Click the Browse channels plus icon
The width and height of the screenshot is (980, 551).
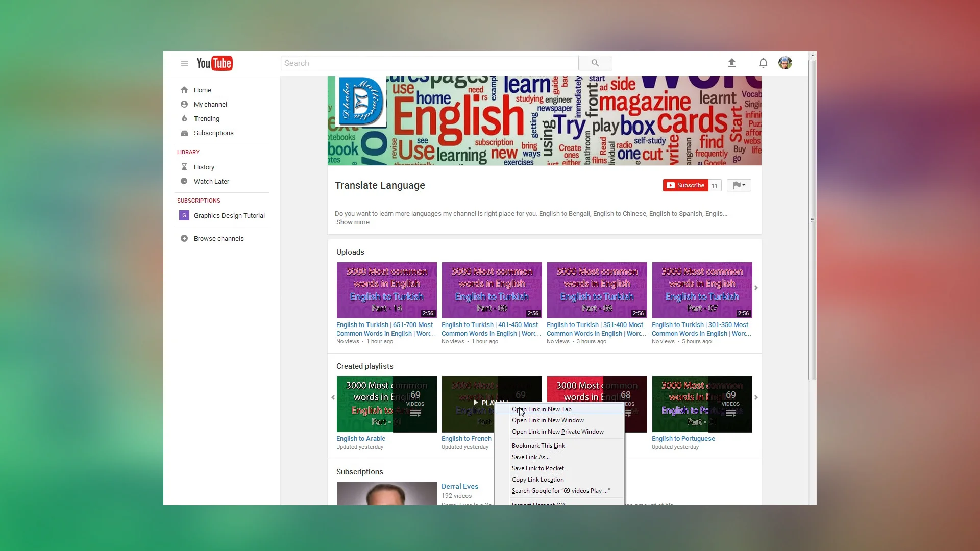pos(184,238)
